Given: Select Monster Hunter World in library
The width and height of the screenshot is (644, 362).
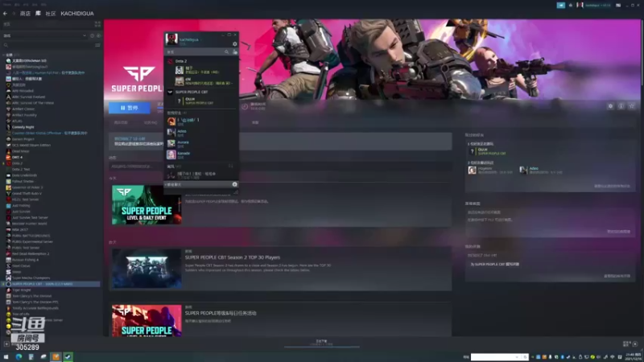Looking at the screenshot, I should [30, 224].
